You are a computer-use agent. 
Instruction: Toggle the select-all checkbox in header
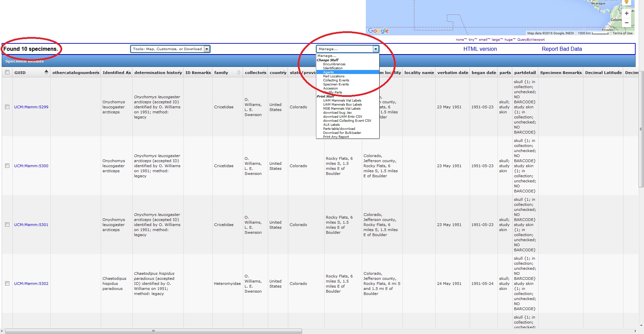[7, 72]
